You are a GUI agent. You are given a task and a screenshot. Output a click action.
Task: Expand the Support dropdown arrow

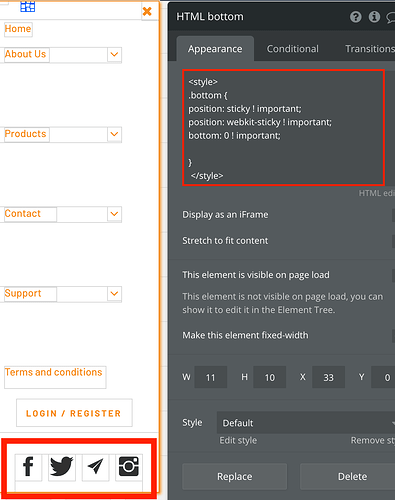pos(114,293)
